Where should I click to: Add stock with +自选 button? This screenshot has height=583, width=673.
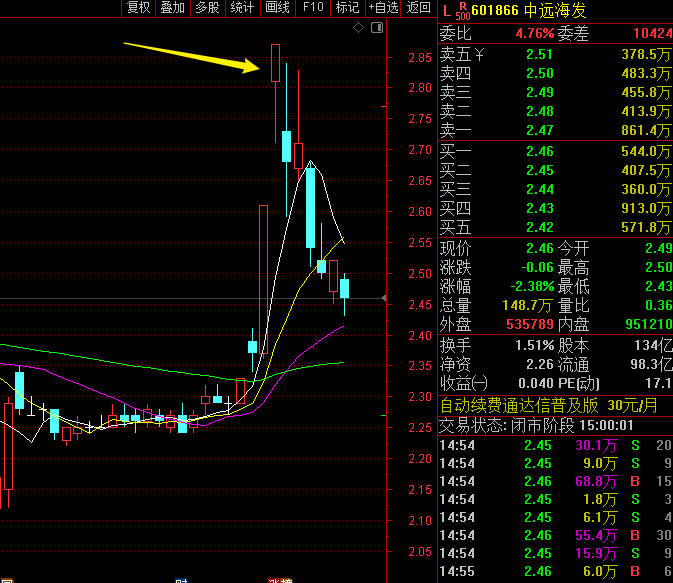383,8
